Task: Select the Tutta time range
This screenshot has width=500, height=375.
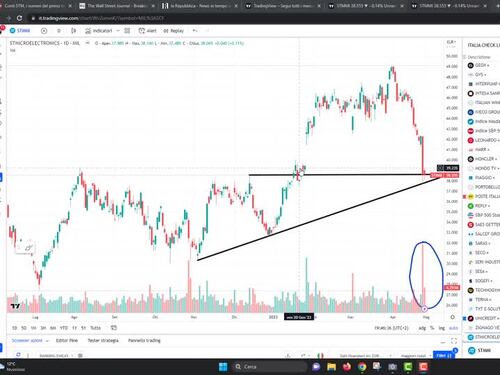Action: [95, 328]
